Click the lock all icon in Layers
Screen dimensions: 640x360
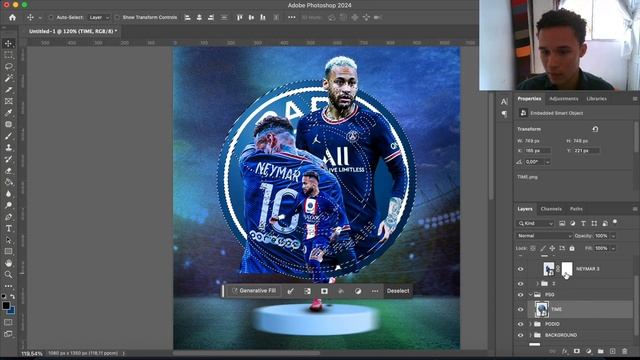pyautogui.click(x=572, y=248)
